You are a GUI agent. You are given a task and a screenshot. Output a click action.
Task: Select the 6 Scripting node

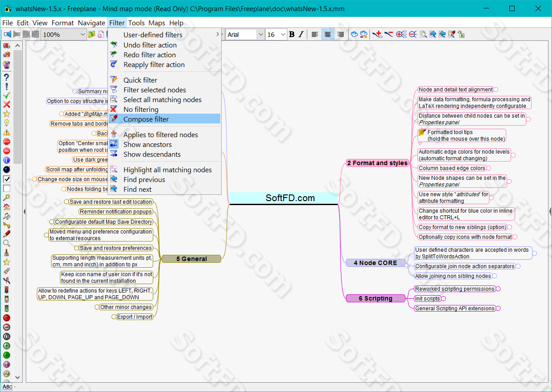(376, 299)
